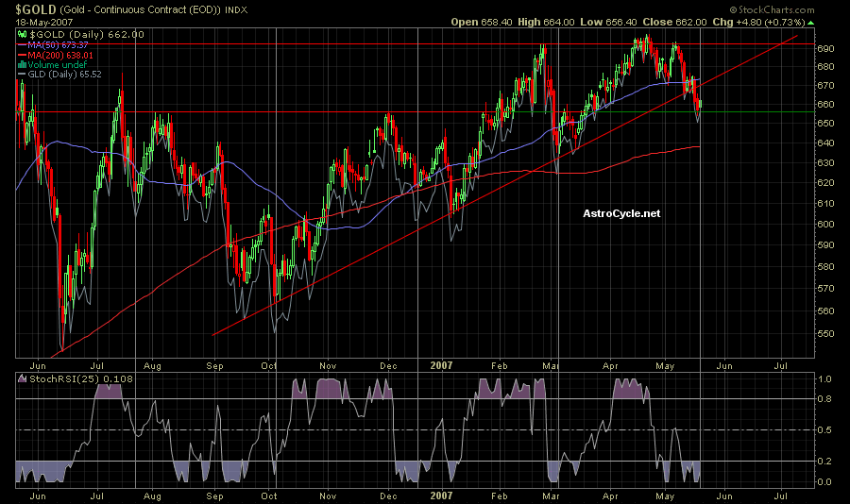
Task: Click the AstroCycle.net label on chart
Action: (621, 213)
